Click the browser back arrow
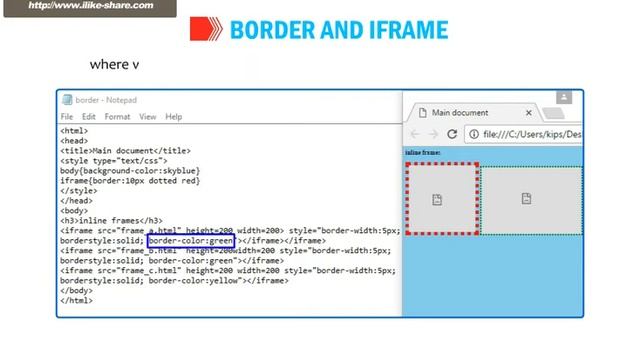Viewport: 640px width, 360px height. pyautogui.click(x=415, y=134)
